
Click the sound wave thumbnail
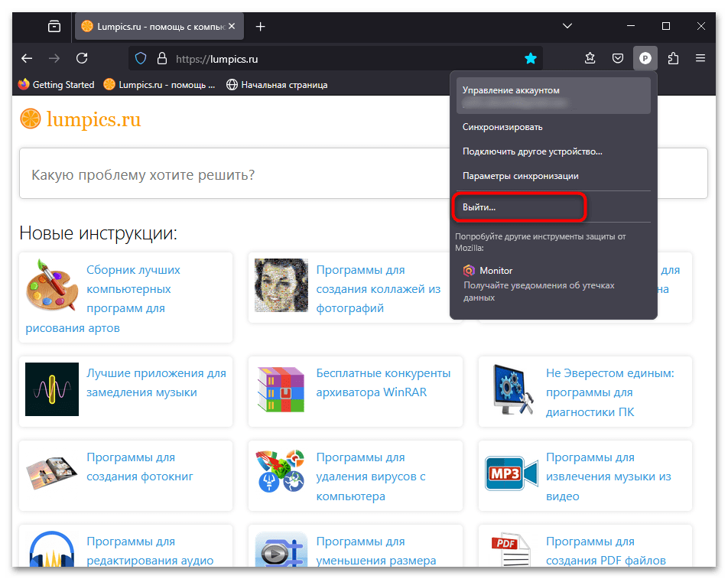coord(52,389)
